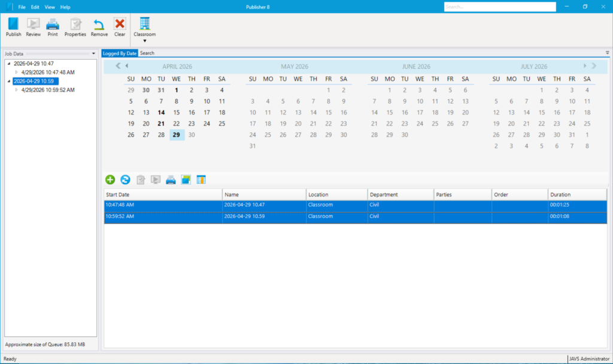613x364 pixels.
Task: Select the 2026-04-29 10.47 tree item
Action: [34, 63]
